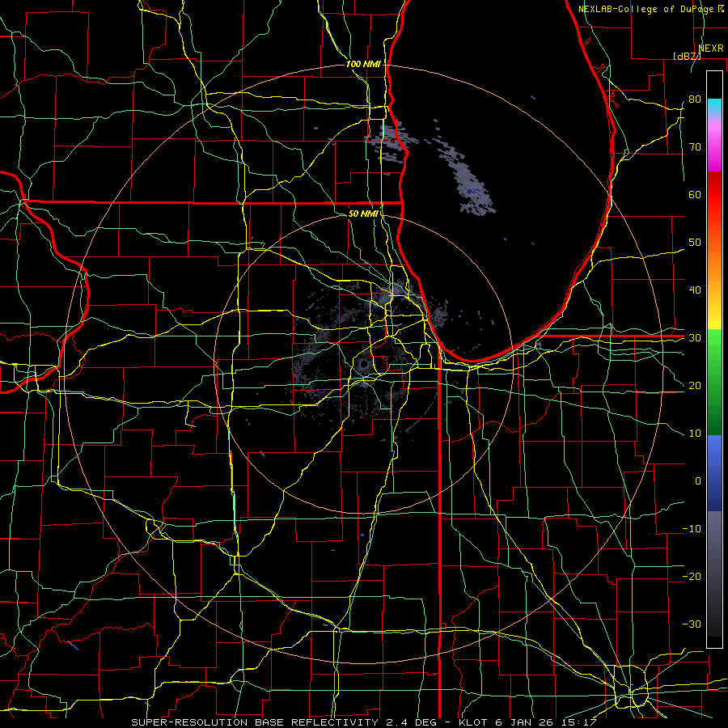Click the -20 value on dBZ scale
The height and width of the screenshot is (728, 728).
(692, 576)
